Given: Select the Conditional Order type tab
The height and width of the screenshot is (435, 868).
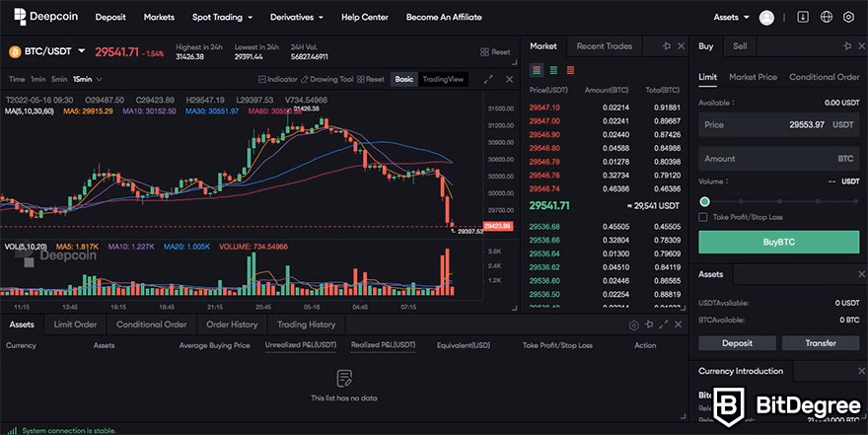Looking at the screenshot, I should [x=825, y=77].
